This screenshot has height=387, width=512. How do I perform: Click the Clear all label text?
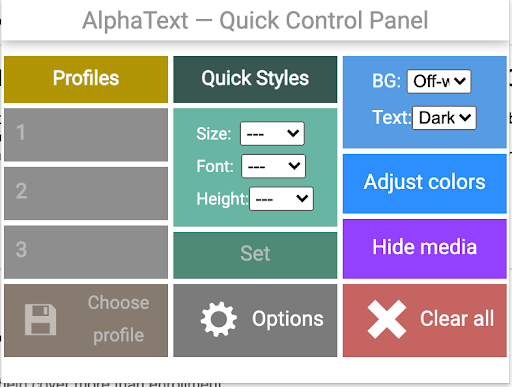(457, 319)
